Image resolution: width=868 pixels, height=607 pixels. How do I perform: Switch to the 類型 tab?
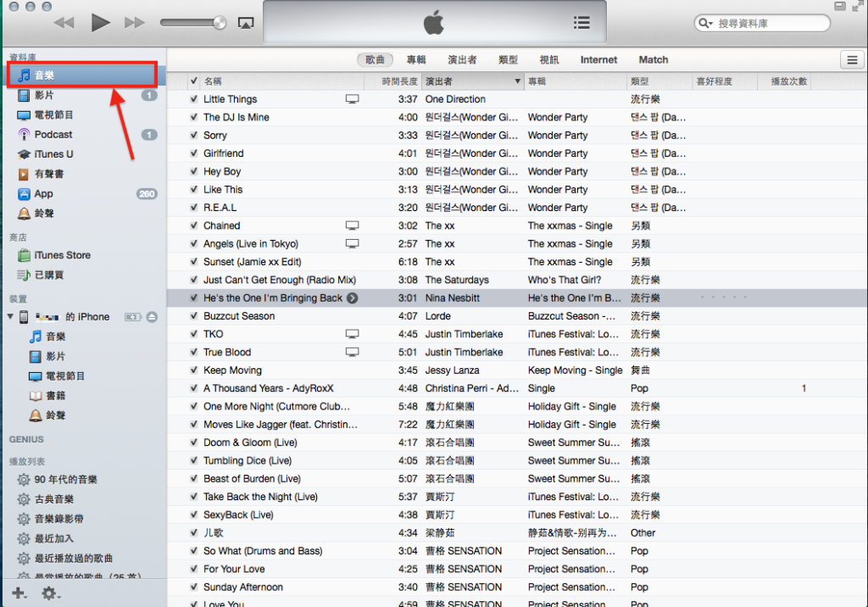coord(509,60)
